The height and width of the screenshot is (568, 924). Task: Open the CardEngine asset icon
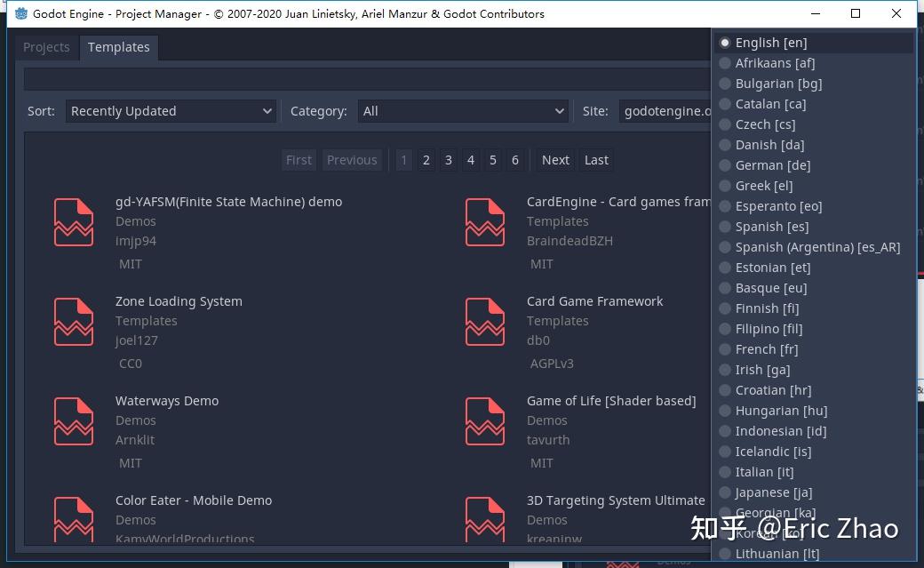pyautogui.click(x=485, y=222)
